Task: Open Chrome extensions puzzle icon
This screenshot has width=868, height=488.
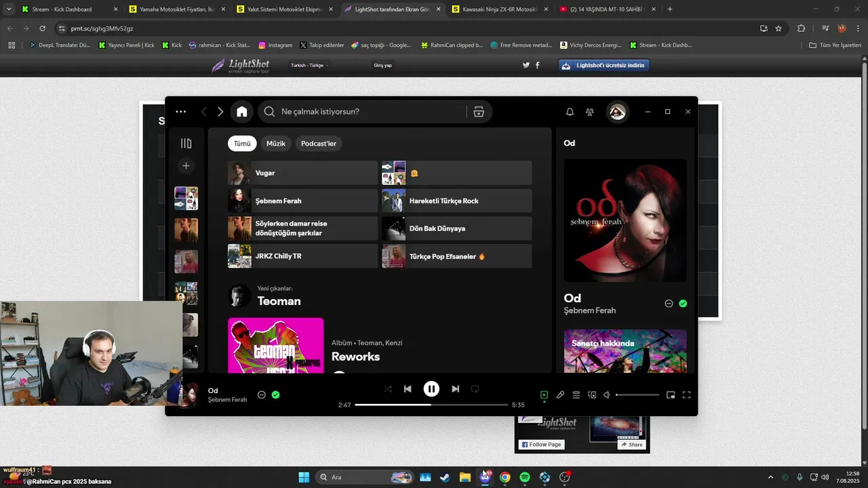Action: tap(801, 28)
